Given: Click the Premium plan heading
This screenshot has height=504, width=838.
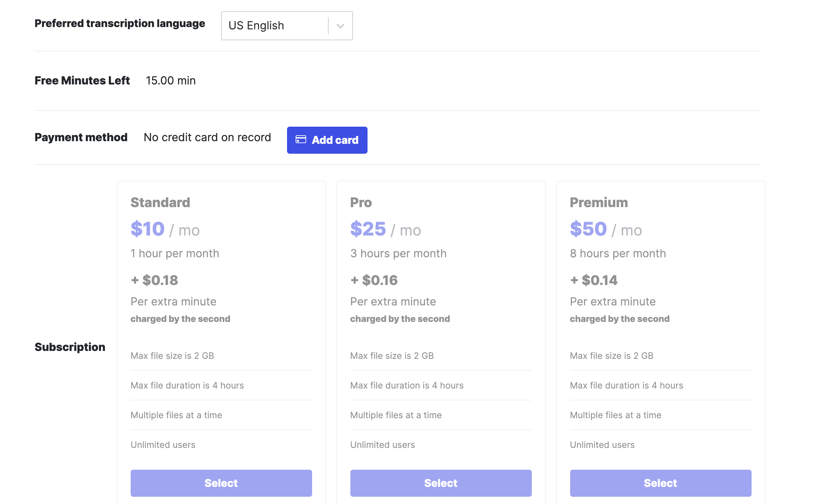Looking at the screenshot, I should tap(598, 203).
